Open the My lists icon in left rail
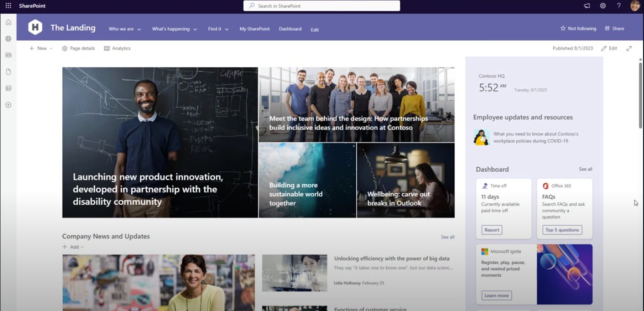 (x=8, y=88)
